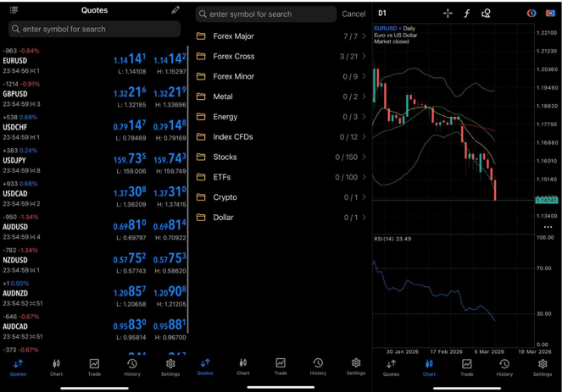Select Quotes tab in left panel

[18, 367]
